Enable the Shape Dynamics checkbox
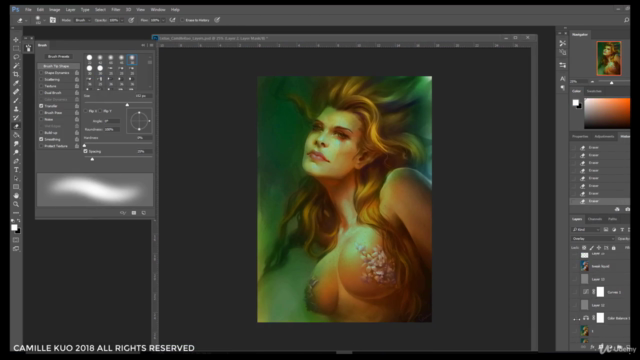The width and height of the screenshot is (640, 360). pyautogui.click(x=41, y=73)
